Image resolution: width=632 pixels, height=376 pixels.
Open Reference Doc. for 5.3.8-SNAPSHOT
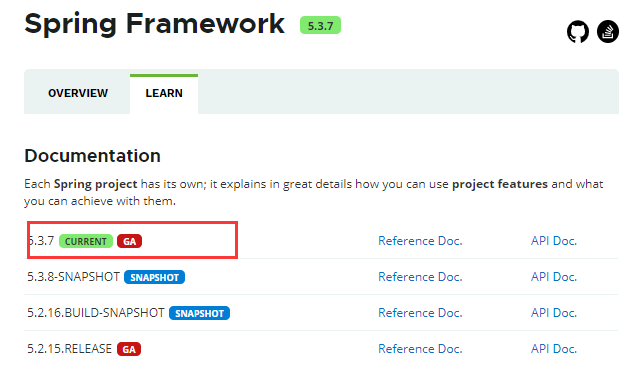coord(420,277)
